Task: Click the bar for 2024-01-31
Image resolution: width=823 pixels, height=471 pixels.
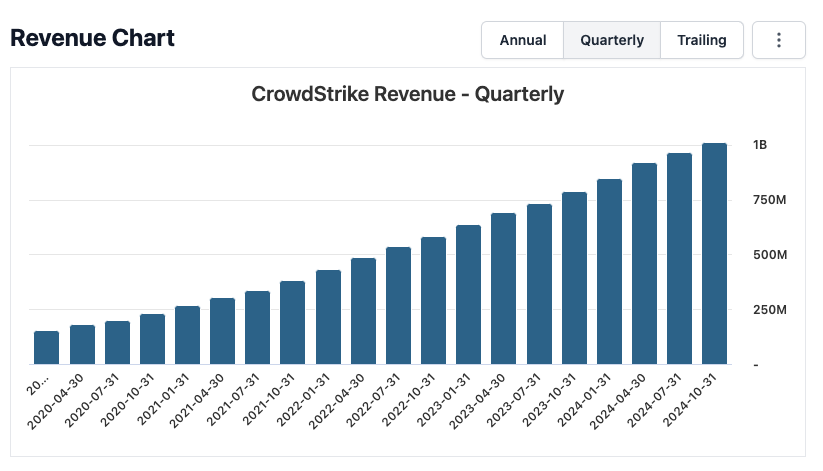Action: (x=609, y=271)
